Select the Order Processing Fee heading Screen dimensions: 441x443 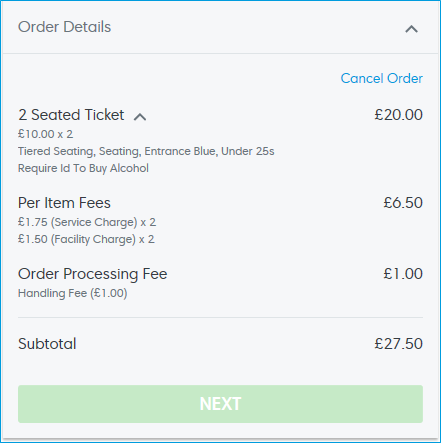92,274
